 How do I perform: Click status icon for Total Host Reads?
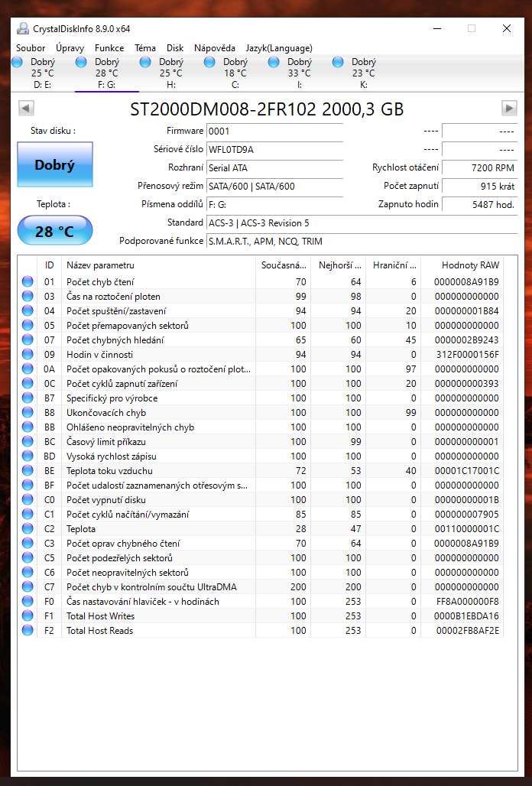click(28, 631)
